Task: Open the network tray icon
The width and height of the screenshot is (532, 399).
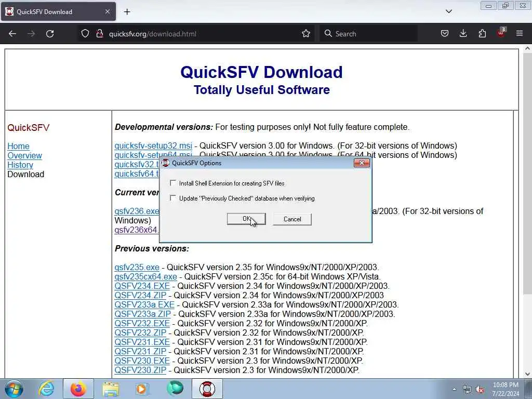Action: point(467,390)
